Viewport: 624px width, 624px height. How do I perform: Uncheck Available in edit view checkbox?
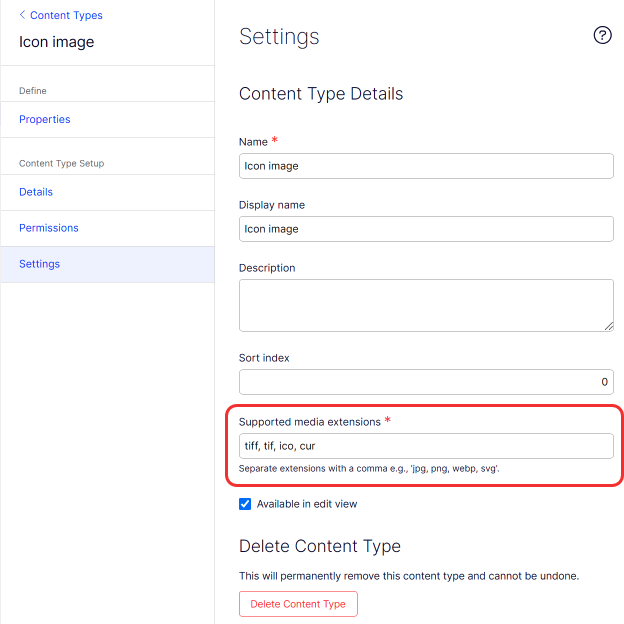tap(245, 504)
